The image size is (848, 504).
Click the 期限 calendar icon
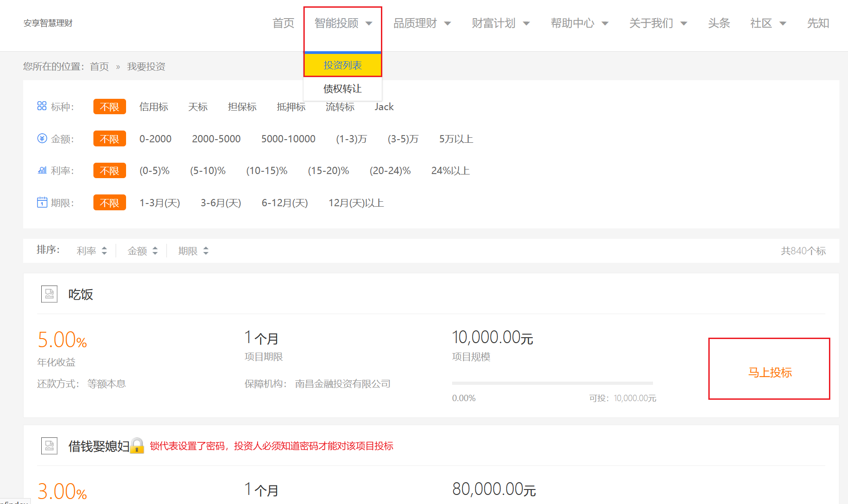42,202
